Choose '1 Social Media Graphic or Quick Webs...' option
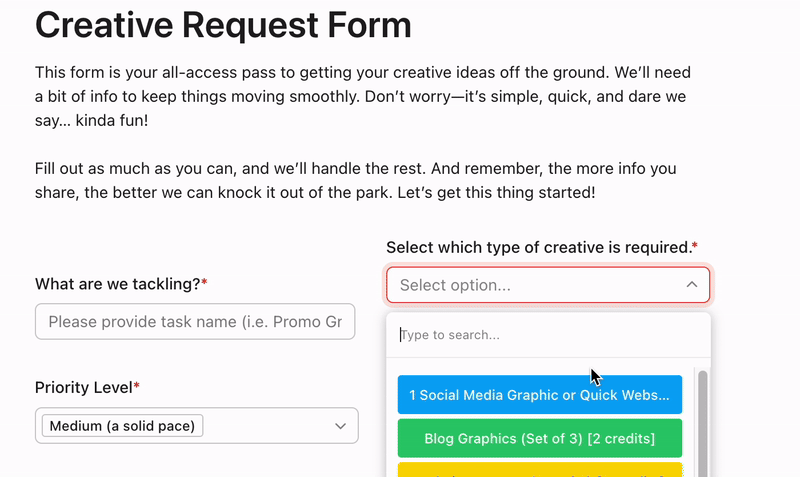The width and height of the screenshot is (800, 477). pos(540,394)
